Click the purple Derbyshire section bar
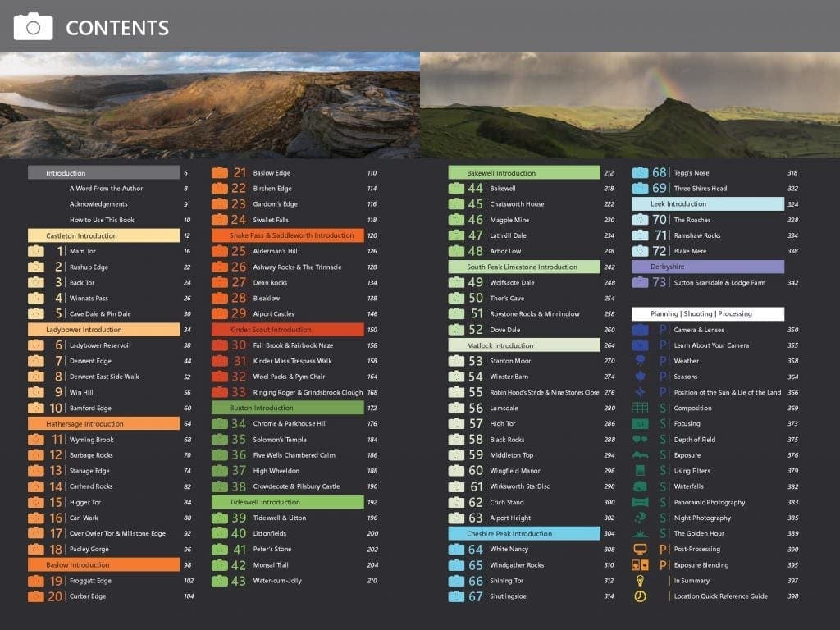840x630 pixels. [707, 267]
